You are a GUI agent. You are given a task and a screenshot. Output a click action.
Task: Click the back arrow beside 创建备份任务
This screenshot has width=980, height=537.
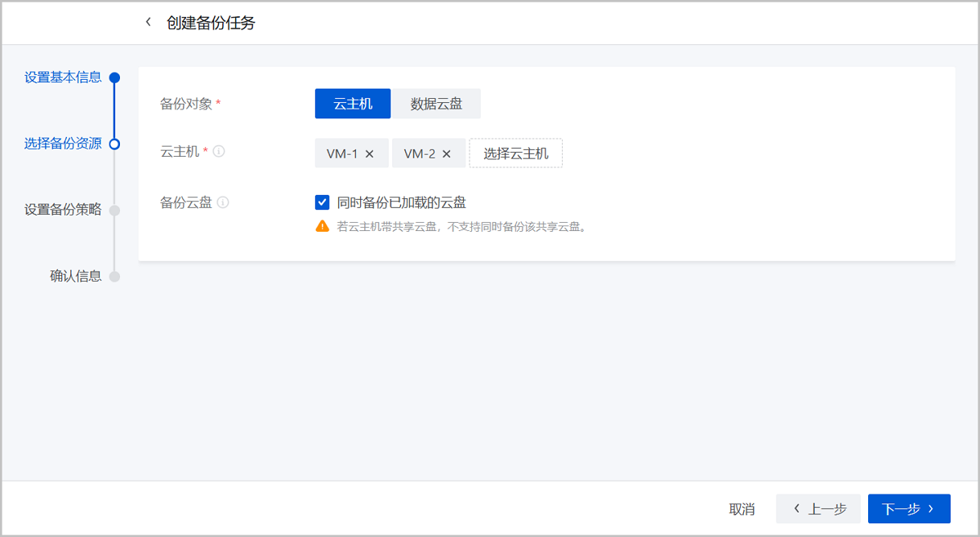(x=148, y=22)
